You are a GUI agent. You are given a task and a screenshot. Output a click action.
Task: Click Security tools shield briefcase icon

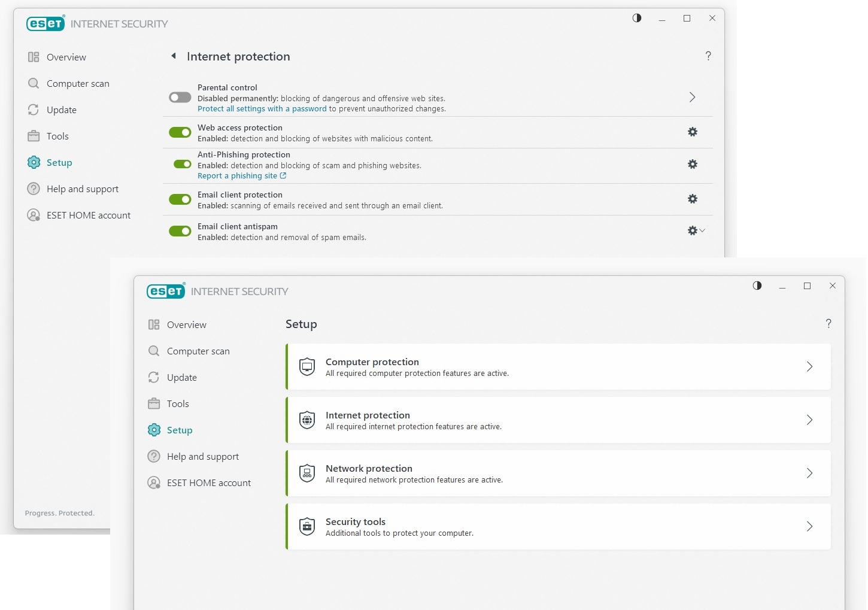click(x=307, y=527)
